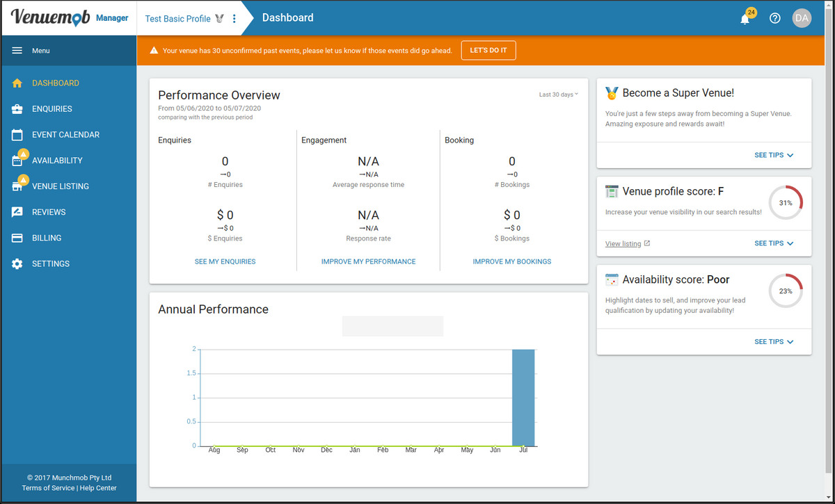Viewport: 835px width, 504px height.
Task: Click the help question mark icon
Action: (775, 19)
